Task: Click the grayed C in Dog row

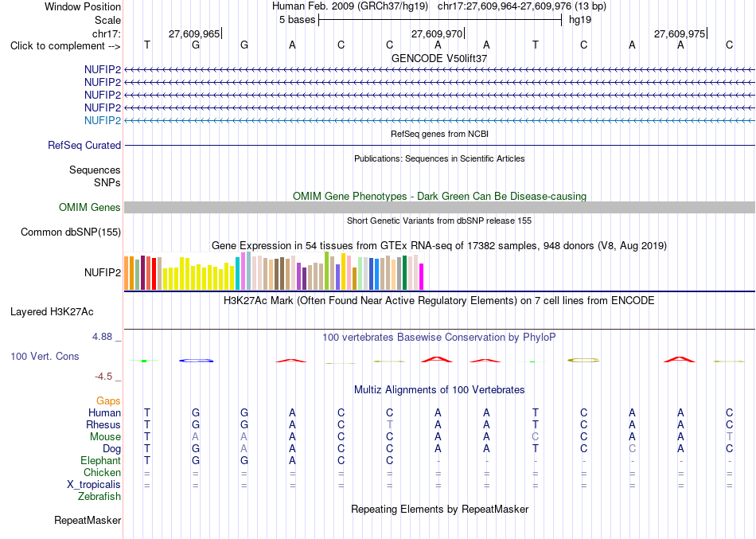Action: [x=632, y=449]
